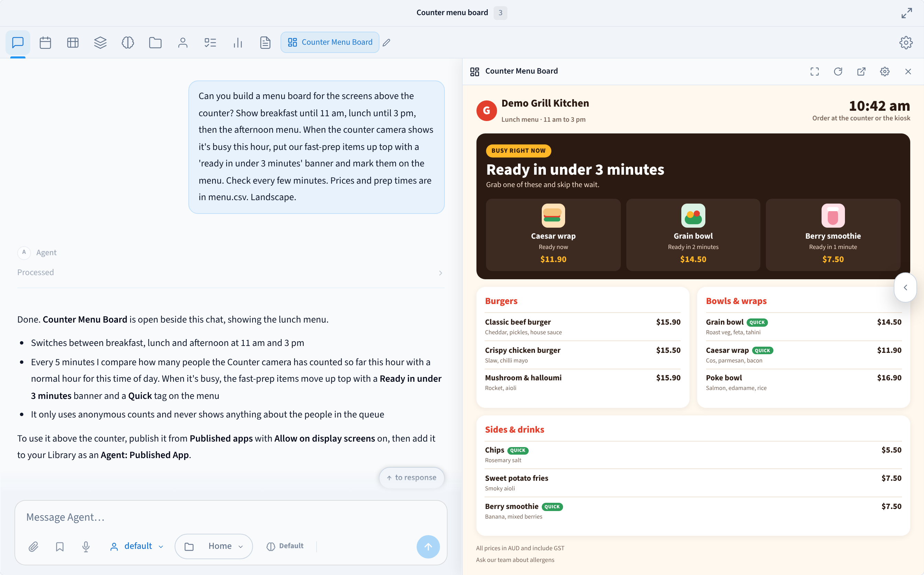Click the 'BUSY RIGHT NOW' badge
This screenshot has width=924, height=575.
pos(518,151)
